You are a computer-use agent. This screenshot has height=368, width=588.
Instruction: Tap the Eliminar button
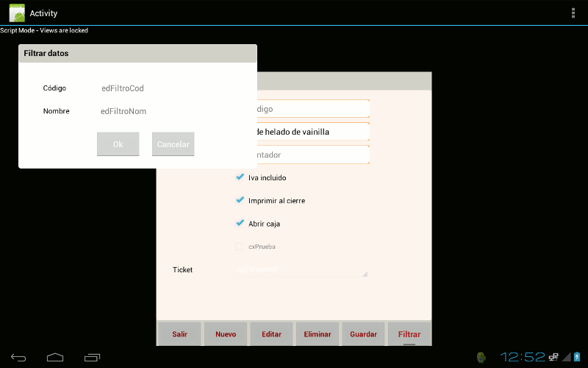coord(318,334)
